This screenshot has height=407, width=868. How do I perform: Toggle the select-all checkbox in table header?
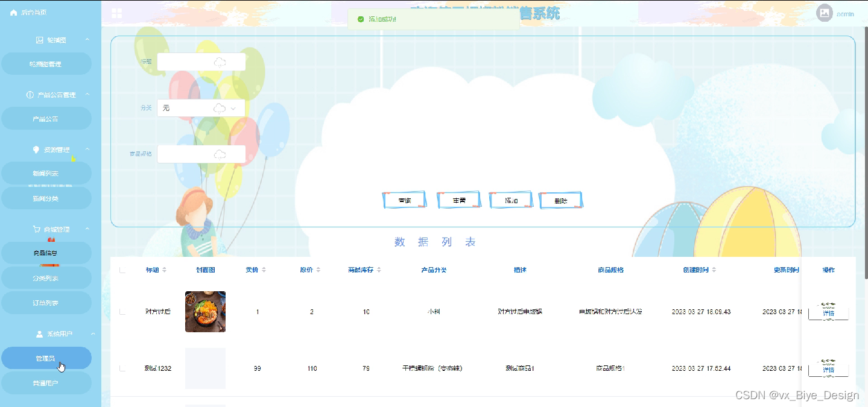click(122, 270)
